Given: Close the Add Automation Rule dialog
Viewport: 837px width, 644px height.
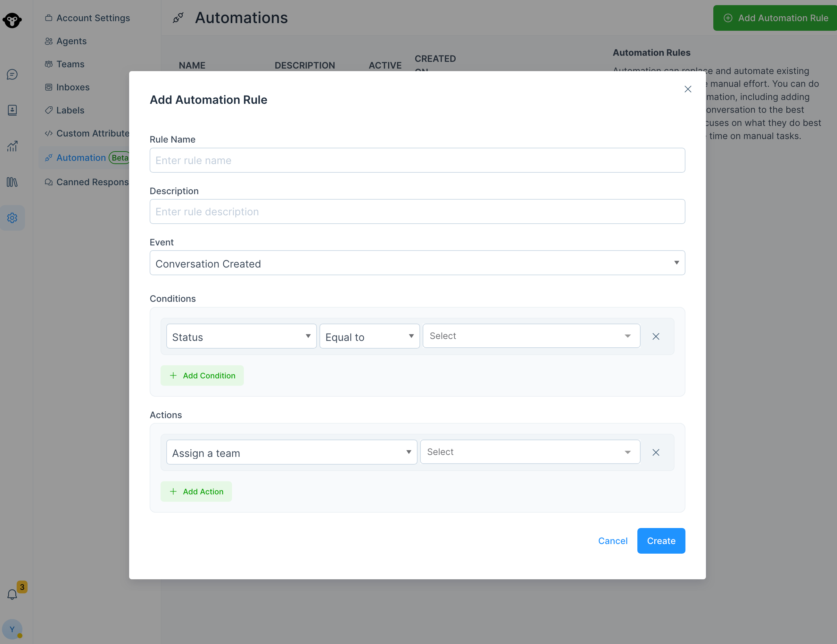Looking at the screenshot, I should coord(688,89).
